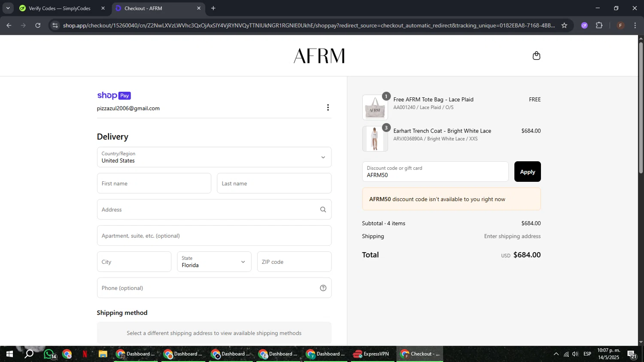Screen dimensions: 644x362
Task: Click the "Subtotal · 4 items" label
Action: pyautogui.click(x=384, y=223)
